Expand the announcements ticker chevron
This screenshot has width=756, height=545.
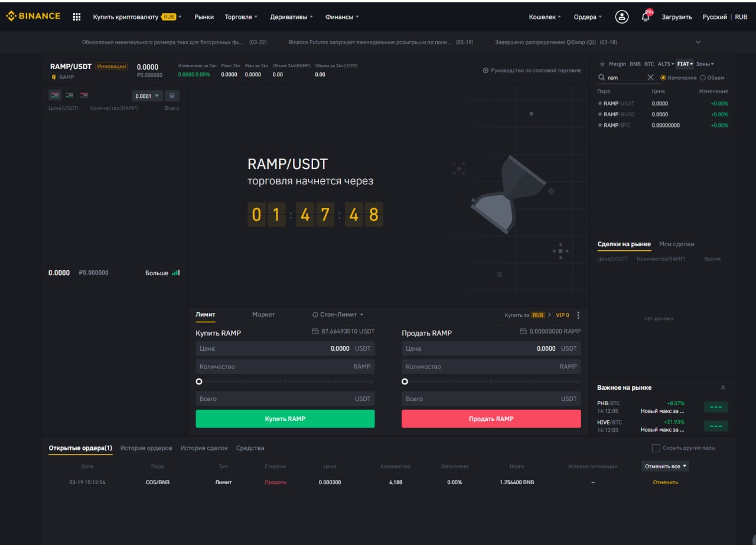699,42
